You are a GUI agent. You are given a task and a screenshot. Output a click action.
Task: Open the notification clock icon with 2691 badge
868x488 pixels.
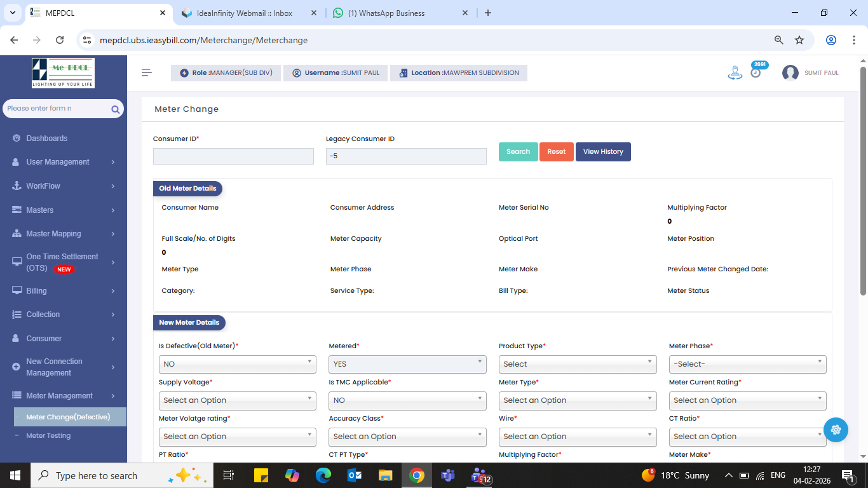tap(756, 72)
